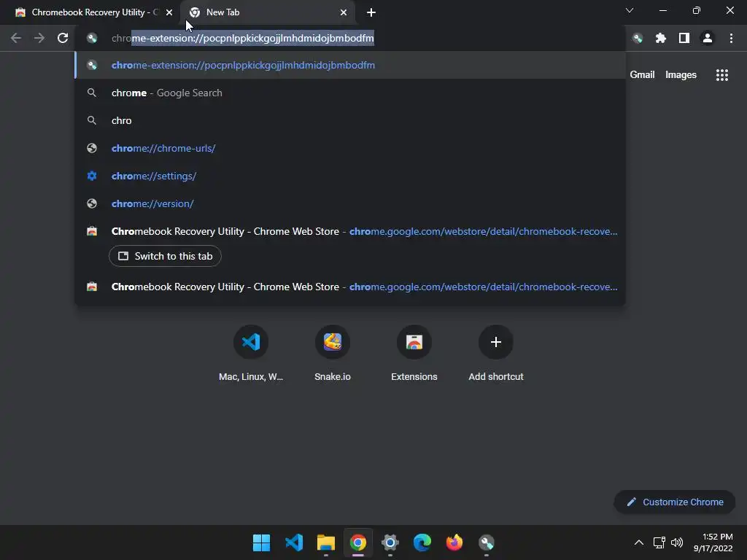Open the profile avatar menu
This screenshot has width=747, height=560.
[x=708, y=38]
